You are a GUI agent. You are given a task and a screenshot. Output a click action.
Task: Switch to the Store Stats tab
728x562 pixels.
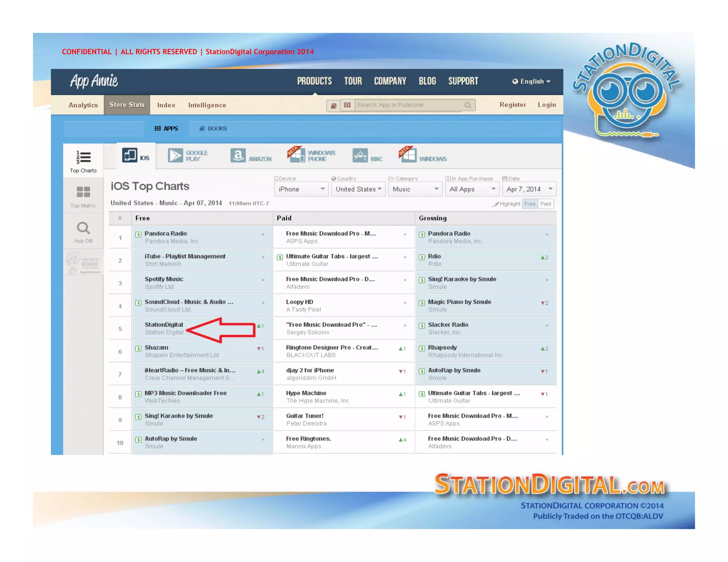[127, 105]
